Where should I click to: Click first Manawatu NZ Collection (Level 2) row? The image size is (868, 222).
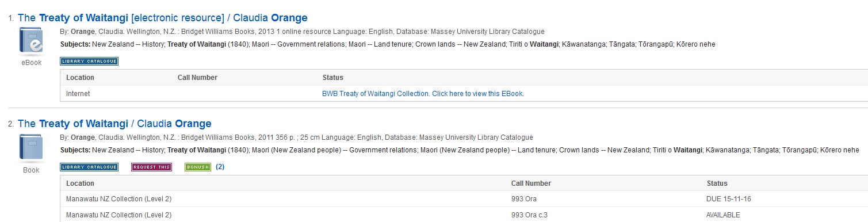pyautogui.click(x=464, y=199)
